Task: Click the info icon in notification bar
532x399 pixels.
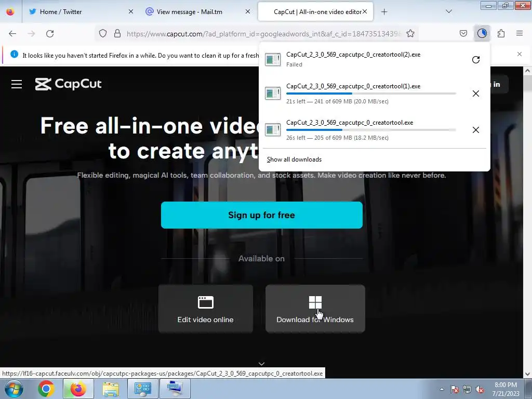Action: click(x=14, y=54)
